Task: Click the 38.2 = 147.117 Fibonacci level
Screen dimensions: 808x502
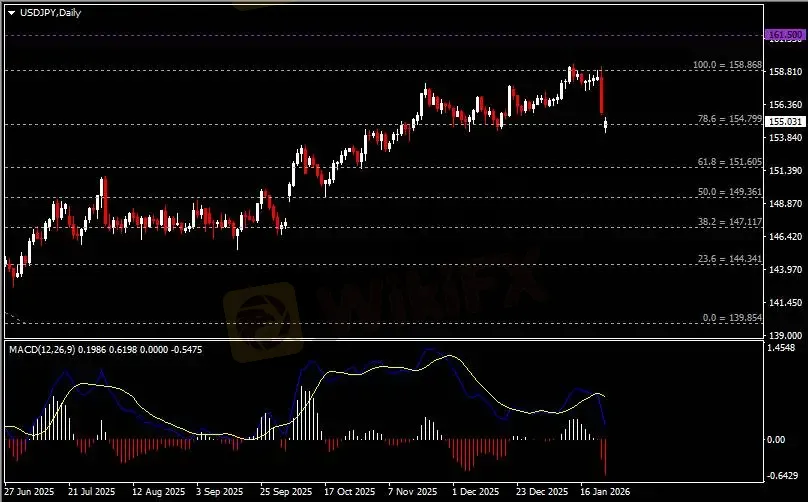Action: point(729,221)
